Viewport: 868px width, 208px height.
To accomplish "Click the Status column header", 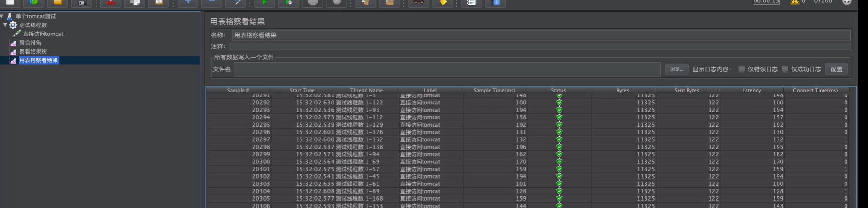I will coord(558,90).
